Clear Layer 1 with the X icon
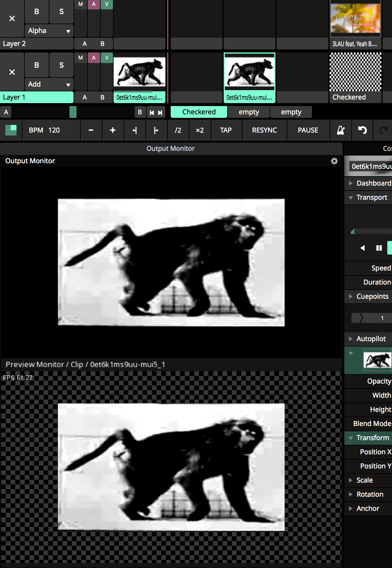392x568 pixels. click(12, 72)
